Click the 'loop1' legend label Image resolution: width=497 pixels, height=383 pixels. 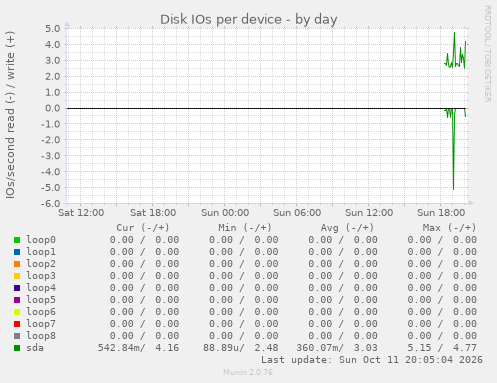[41, 252]
